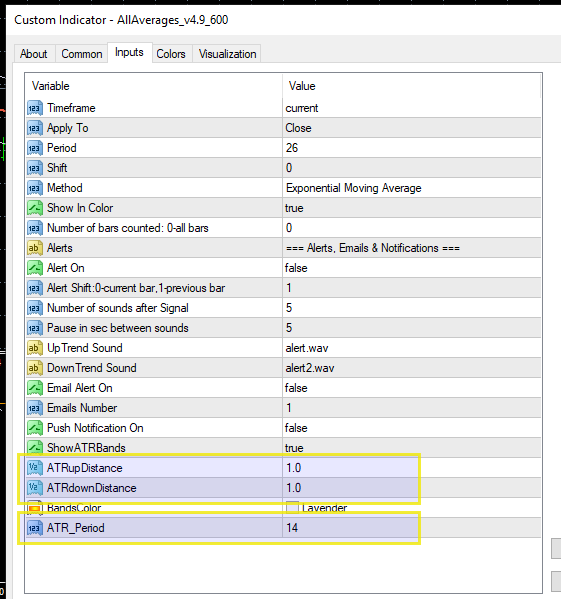The image size is (561, 599).
Task: Select the 'ShowATRBands' variable label
Action: pyautogui.click(x=86, y=448)
